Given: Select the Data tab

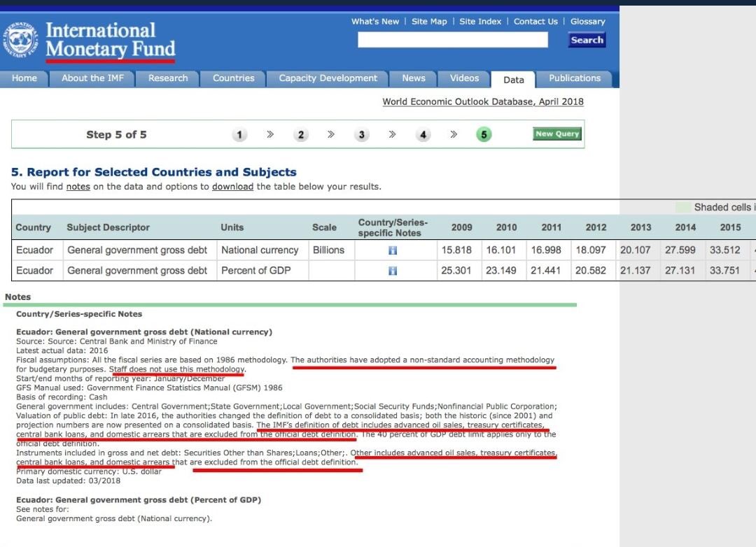Looking at the screenshot, I should 514,80.
